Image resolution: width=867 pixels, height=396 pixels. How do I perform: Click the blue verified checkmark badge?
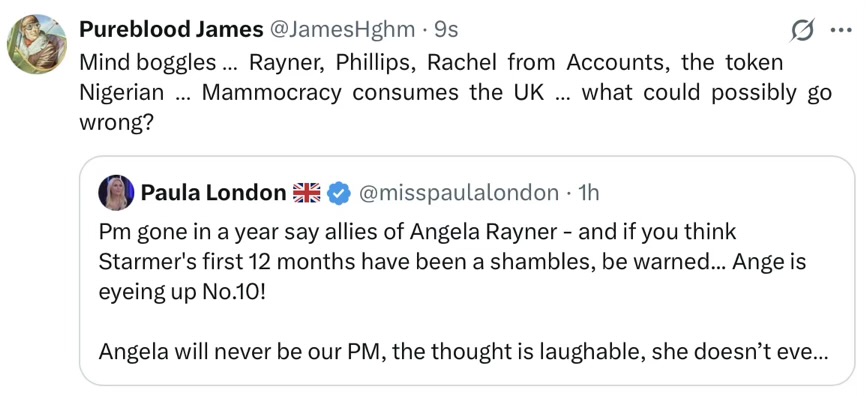pos(338,193)
